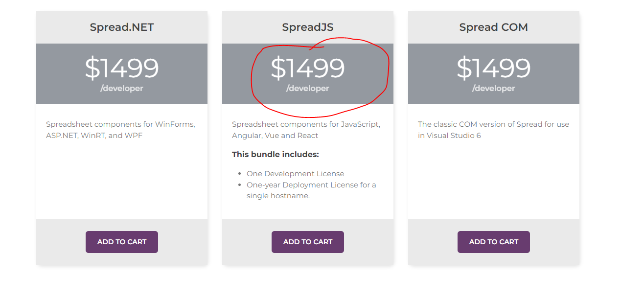Click the classic COM version description
Viewport: 644px width, 300px height.
(x=493, y=130)
